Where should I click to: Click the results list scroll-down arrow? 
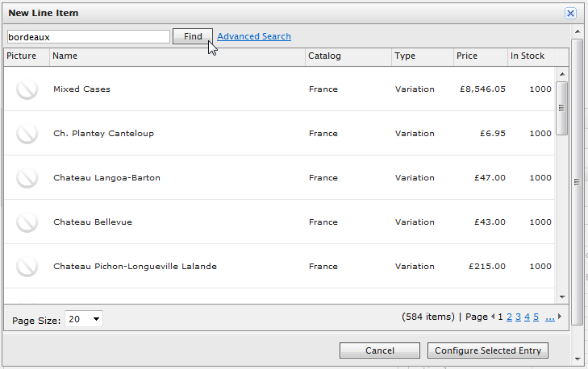pos(561,297)
